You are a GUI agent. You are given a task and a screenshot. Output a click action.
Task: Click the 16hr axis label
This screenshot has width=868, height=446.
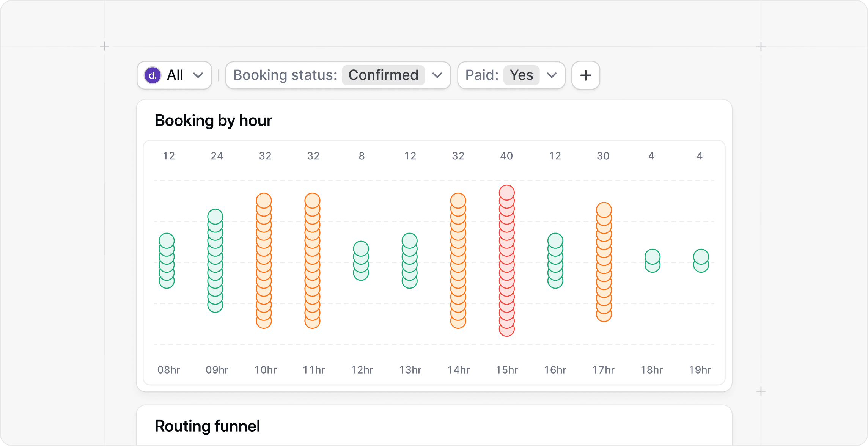tap(555, 370)
